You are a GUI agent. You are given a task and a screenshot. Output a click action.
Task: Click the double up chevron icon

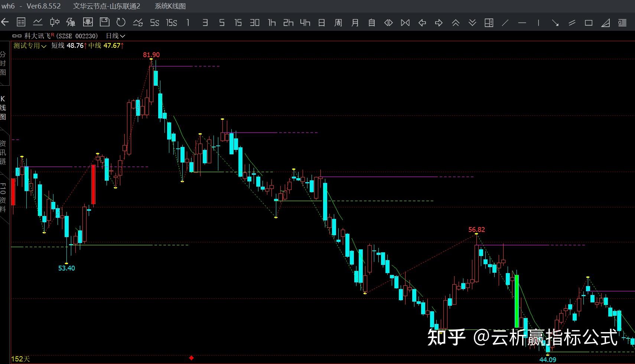[x=456, y=23]
